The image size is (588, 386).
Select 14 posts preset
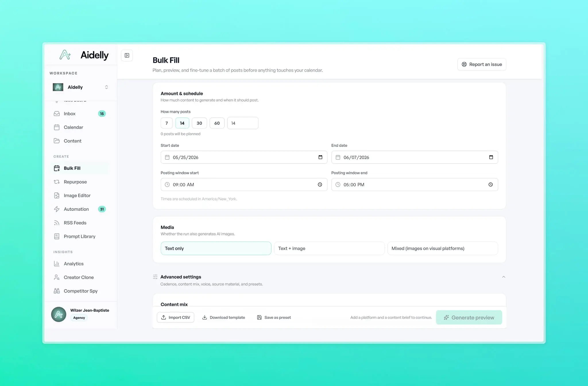click(x=182, y=123)
